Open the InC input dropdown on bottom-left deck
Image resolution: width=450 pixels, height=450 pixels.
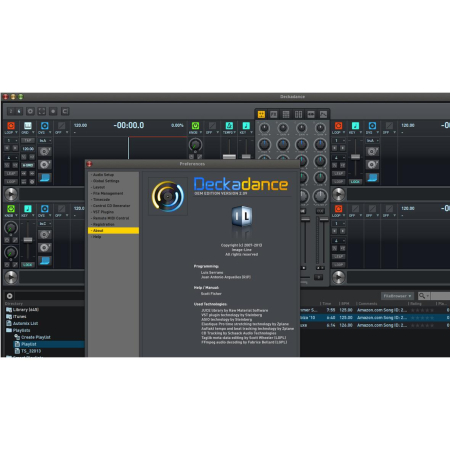point(45,224)
